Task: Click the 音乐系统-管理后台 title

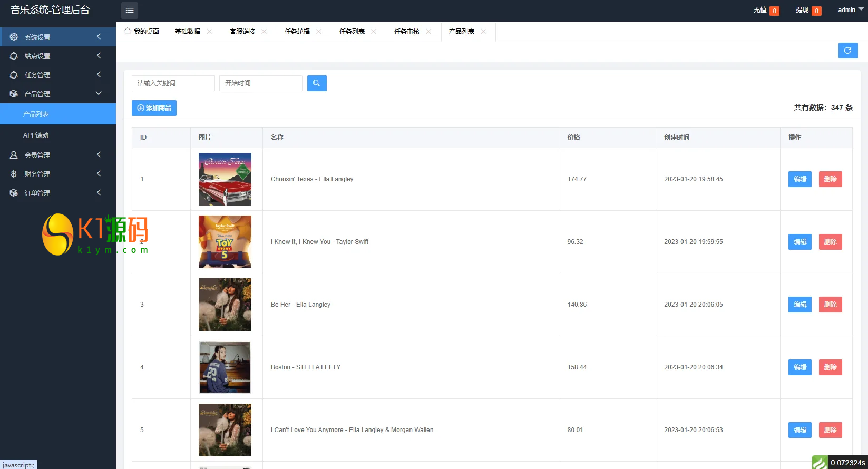Action: point(50,10)
